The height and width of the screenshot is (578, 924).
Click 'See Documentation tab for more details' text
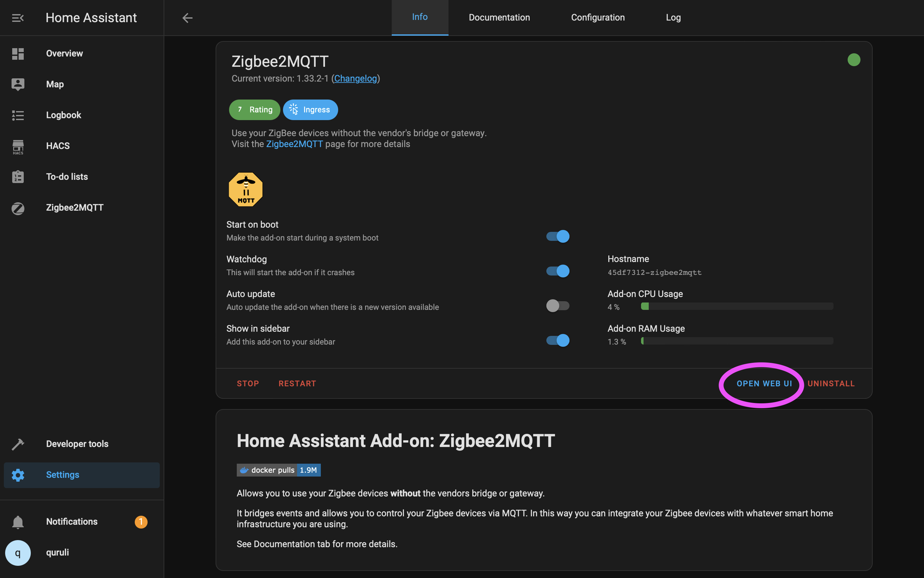pyautogui.click(x=317, y=544)
